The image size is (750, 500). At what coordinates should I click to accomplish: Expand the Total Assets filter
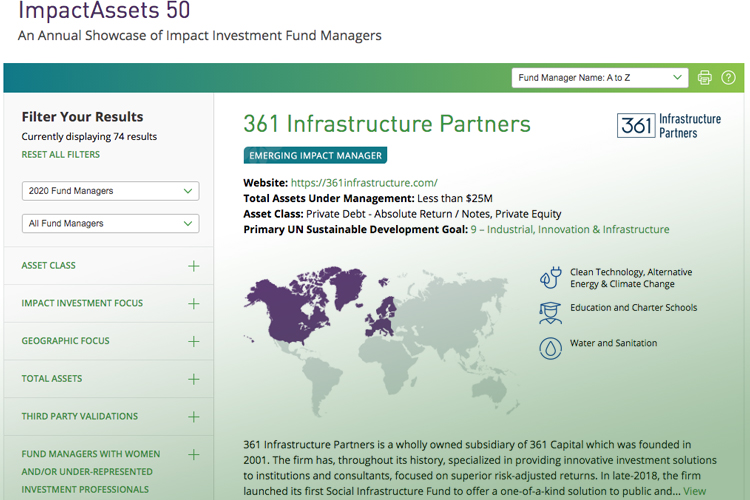coord(193,379)
